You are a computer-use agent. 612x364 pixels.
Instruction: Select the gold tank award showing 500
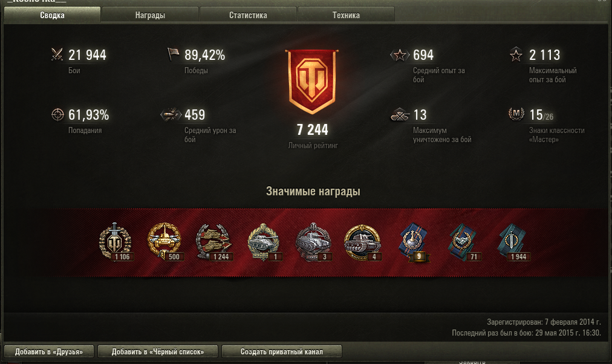coord(164,241)
